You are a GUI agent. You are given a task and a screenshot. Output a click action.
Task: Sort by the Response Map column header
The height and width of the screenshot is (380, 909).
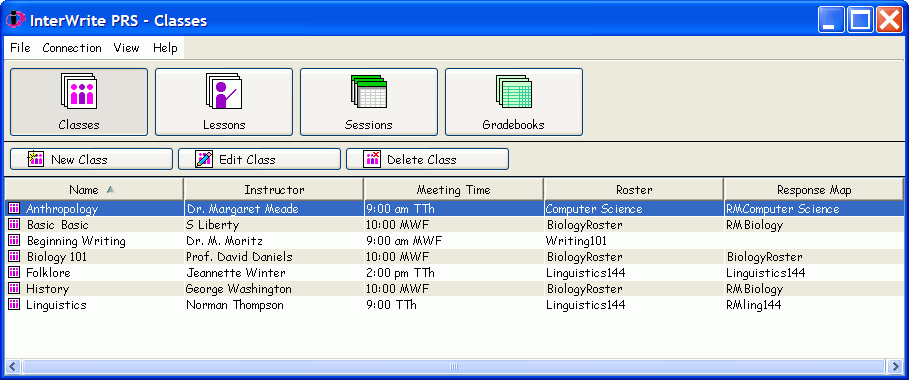814,189
